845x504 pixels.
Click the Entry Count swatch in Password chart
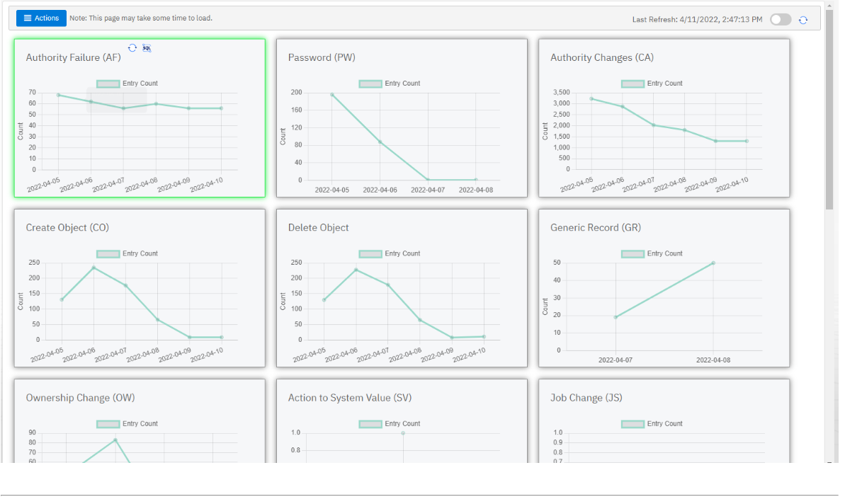pyautogui.click(x=370, y=84)
